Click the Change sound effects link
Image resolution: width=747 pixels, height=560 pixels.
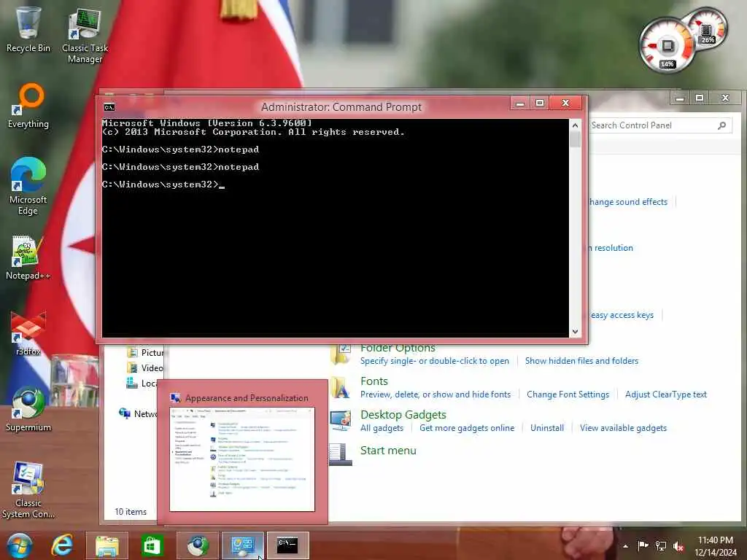628,202
